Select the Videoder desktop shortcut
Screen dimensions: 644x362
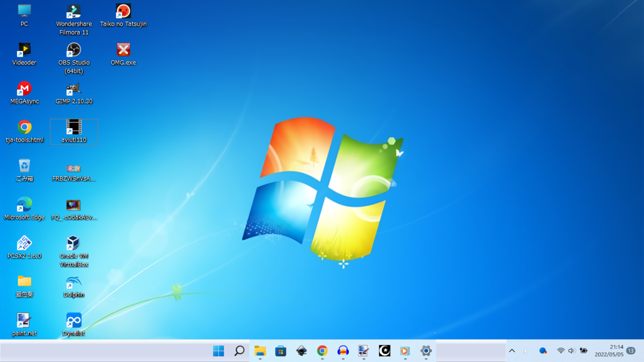(24, 54)
